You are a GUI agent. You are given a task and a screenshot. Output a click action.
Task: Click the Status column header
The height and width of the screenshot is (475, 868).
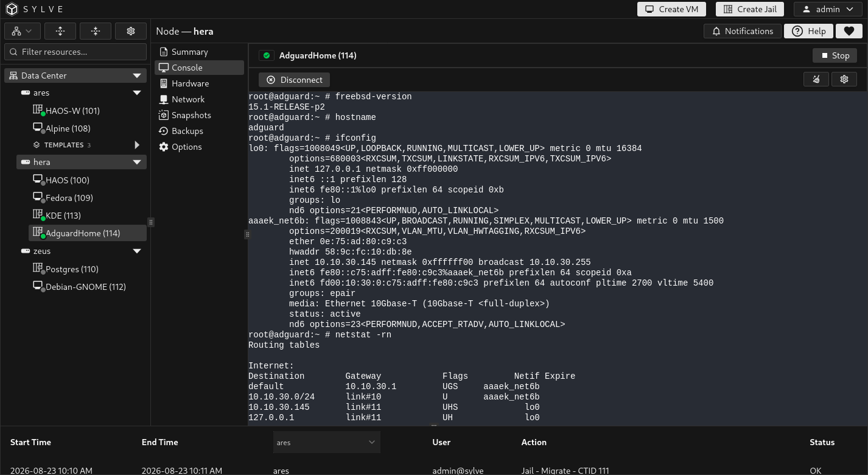click(822, 442)
